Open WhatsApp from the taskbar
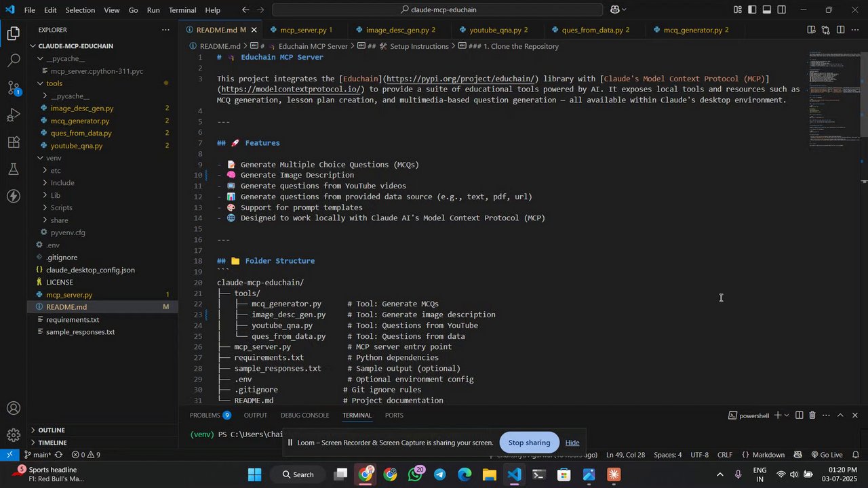Image resolution: width=868 pixels, height=488 pixels. 415,474
